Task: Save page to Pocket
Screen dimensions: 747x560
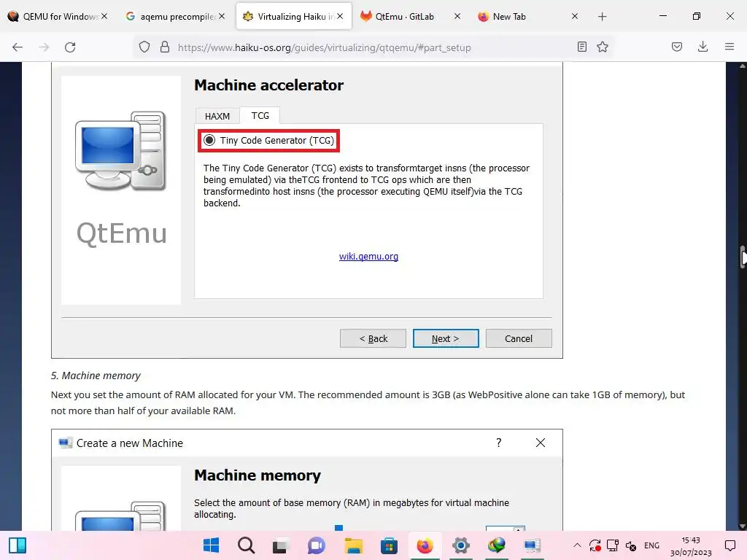Action: 677,47
